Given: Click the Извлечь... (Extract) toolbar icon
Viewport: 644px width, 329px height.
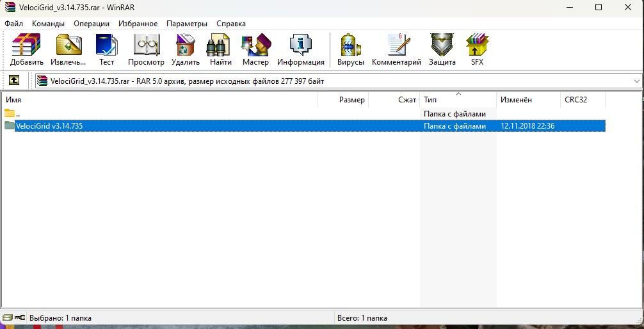Looking at the screenshot, I should [x=68, y=50].
